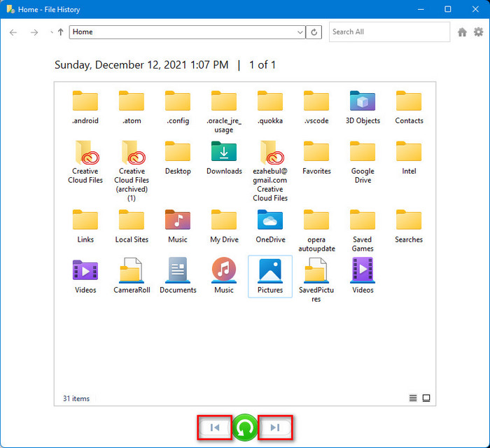Go to Home via house icon
Image resolution: width=490 pixels, height=448 pixels.
462,32
